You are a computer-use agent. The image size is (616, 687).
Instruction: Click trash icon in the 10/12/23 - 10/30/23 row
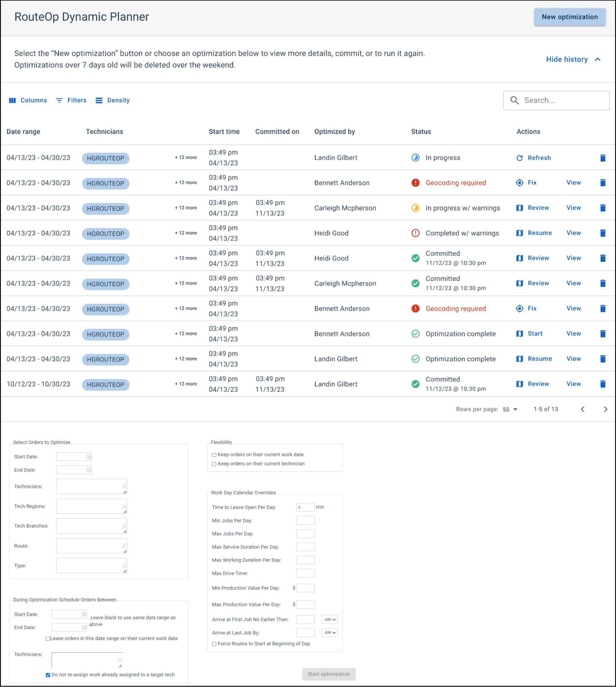(x=602, y=384)
